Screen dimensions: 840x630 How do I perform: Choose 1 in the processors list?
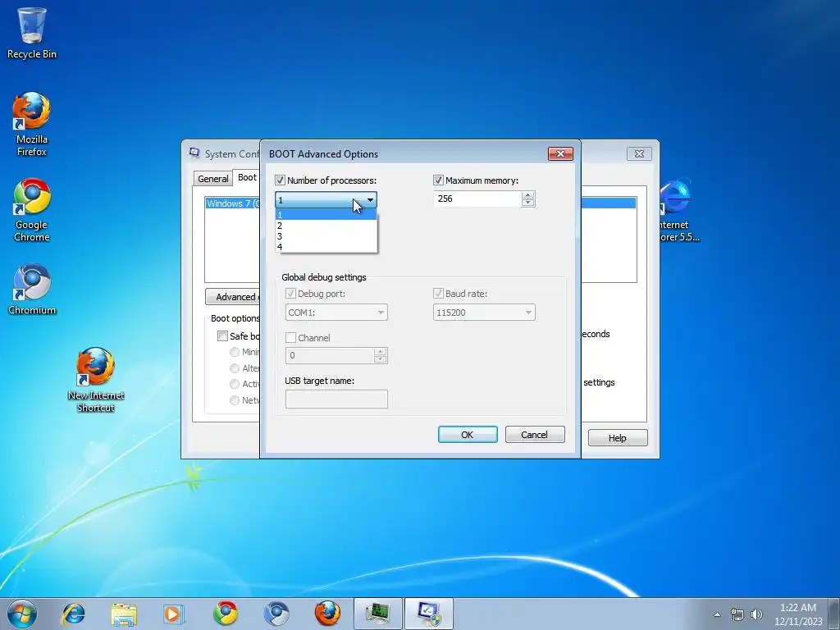point(326,215)
